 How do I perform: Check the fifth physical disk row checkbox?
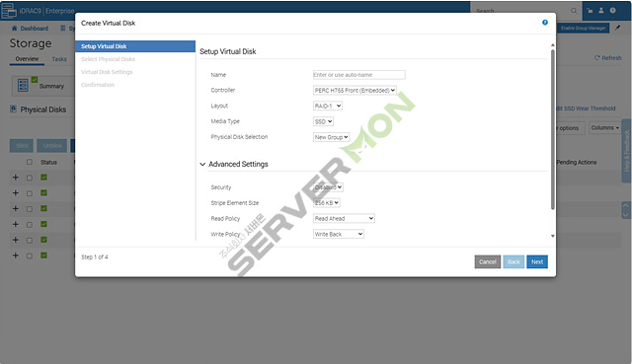30,241
